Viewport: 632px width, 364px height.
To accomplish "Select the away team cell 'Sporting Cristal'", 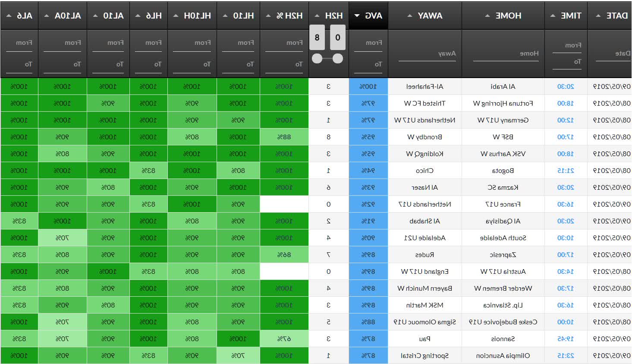I will [x=425, y=356].
